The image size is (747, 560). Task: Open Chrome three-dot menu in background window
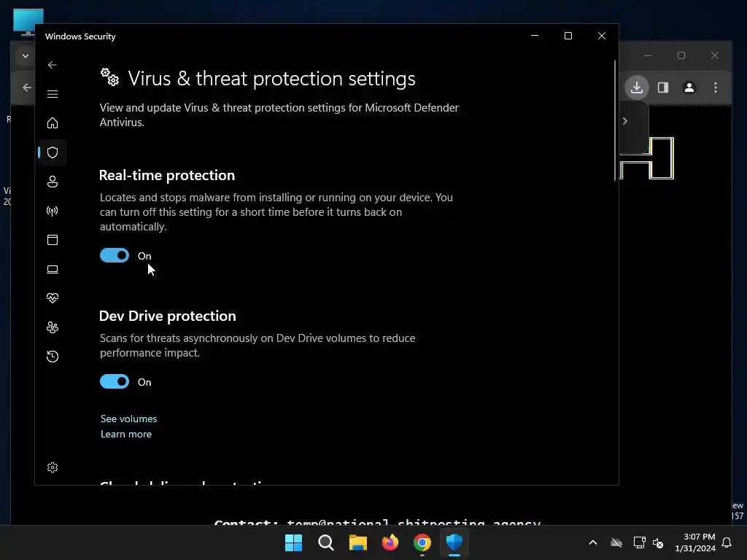click(716, 87)
